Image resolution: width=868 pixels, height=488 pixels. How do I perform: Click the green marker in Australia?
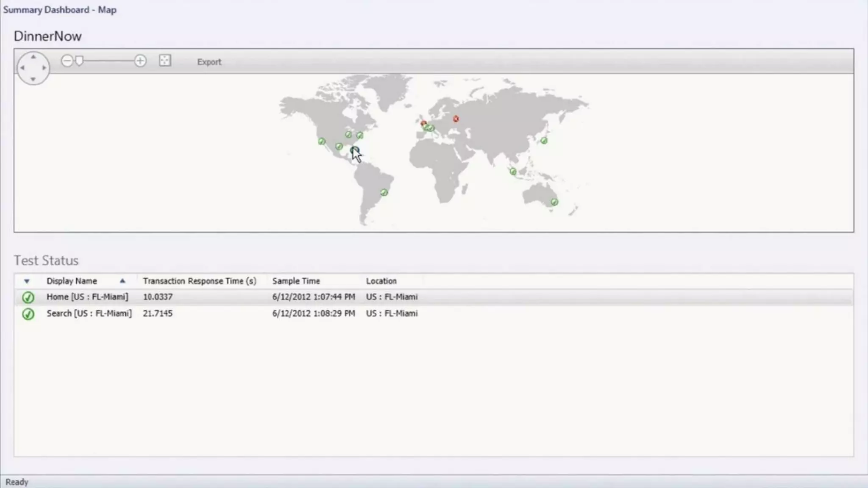(x=554, y=202)
